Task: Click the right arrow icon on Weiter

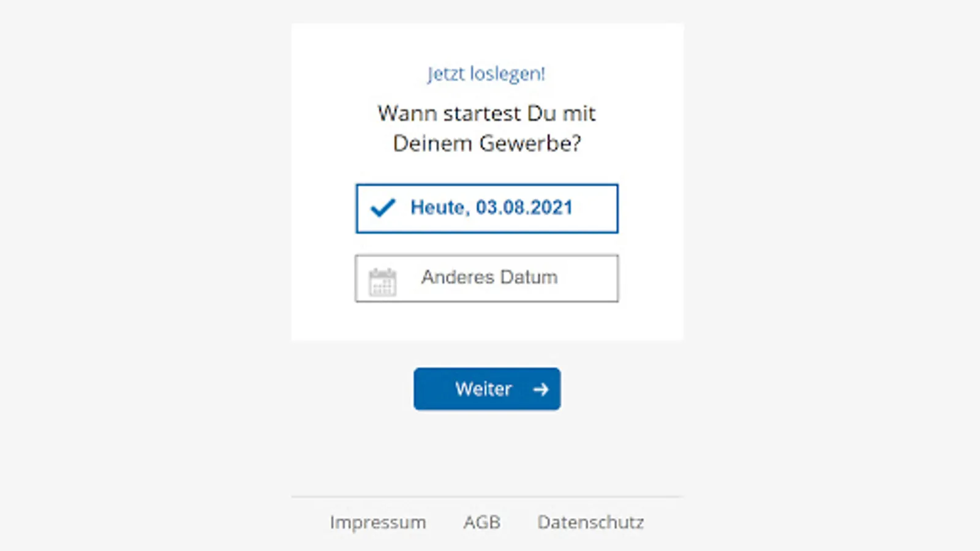Action: tap(541, 389)
